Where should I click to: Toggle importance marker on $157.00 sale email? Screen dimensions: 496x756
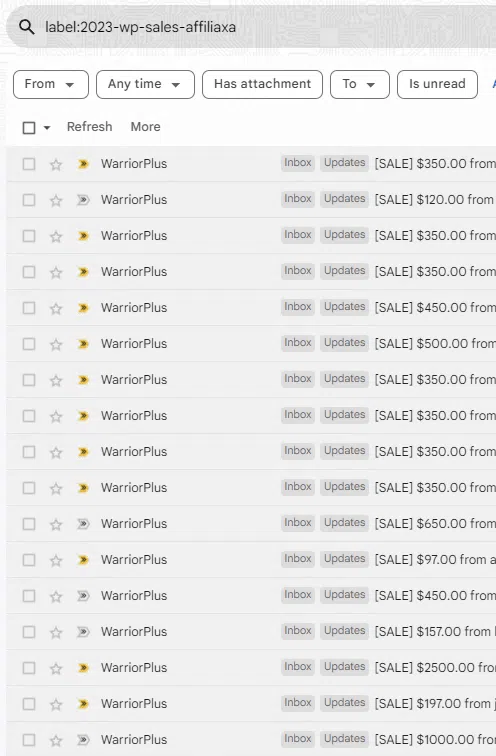[x=83, y=632]
